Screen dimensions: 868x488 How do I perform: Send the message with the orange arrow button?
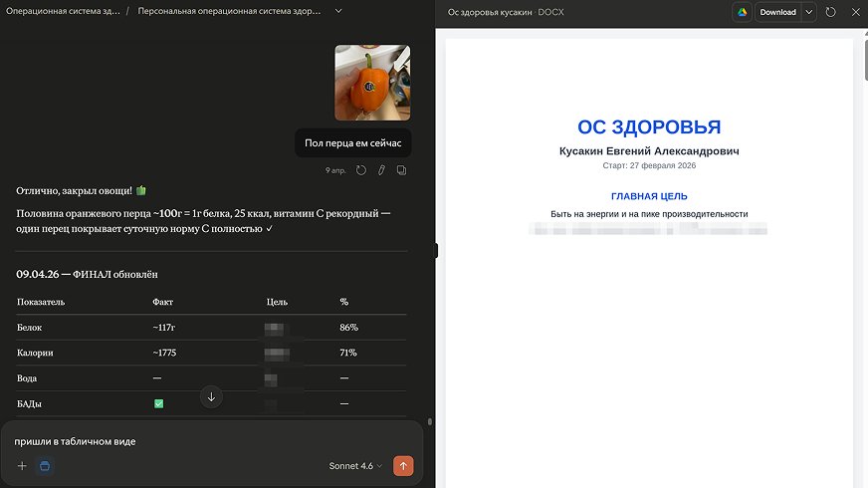(x=403, y=466)
